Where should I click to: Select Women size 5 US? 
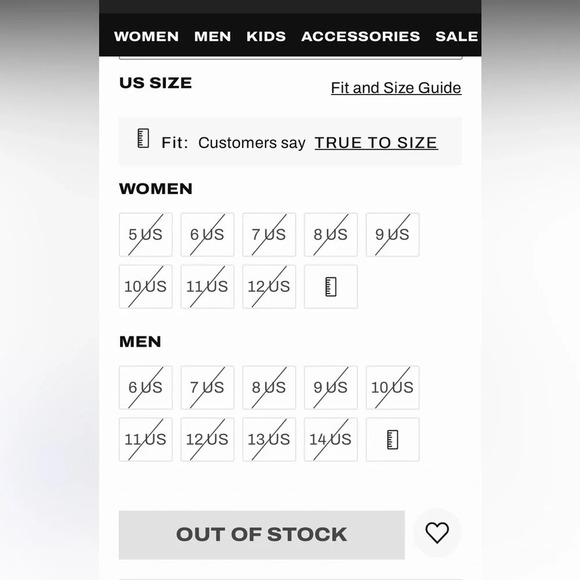click(x=146, y=235)
